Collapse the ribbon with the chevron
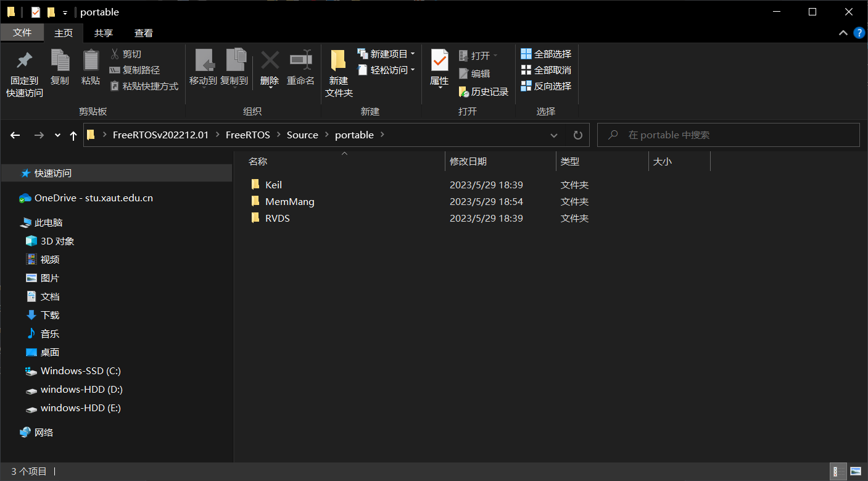Image resolution: width=868 pixels, height=481 pixels. (x=843, y=33)
